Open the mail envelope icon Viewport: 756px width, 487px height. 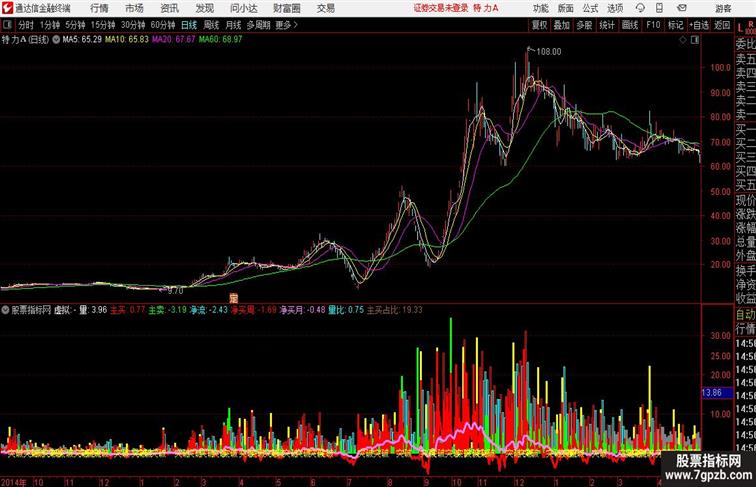(x=682, y=8)
